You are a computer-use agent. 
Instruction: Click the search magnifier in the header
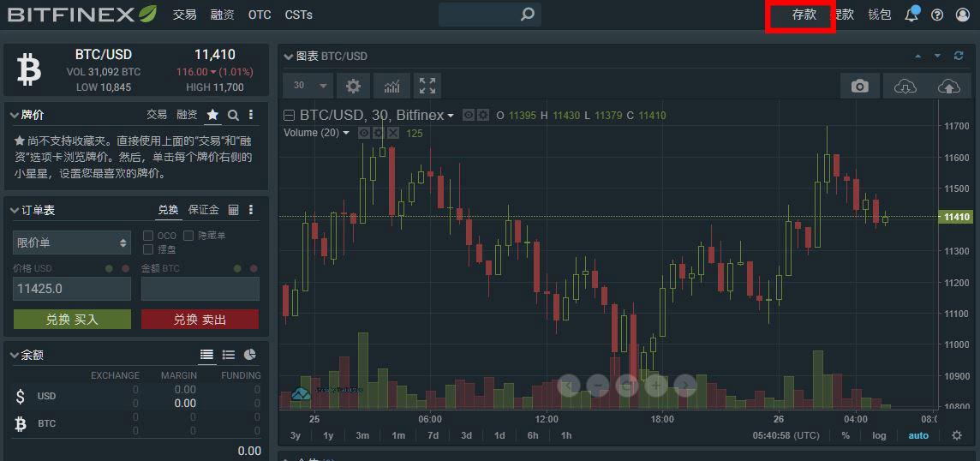[x=528, y=14]
